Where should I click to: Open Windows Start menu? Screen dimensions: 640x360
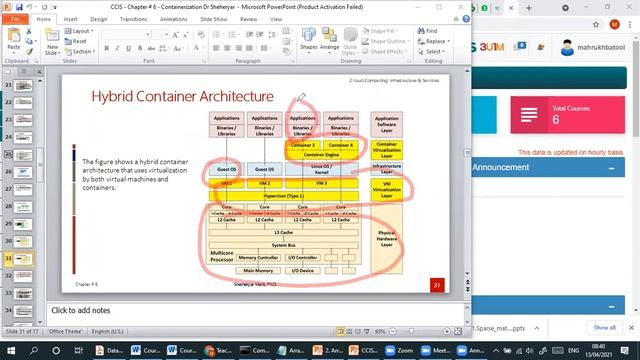(11, 351)
